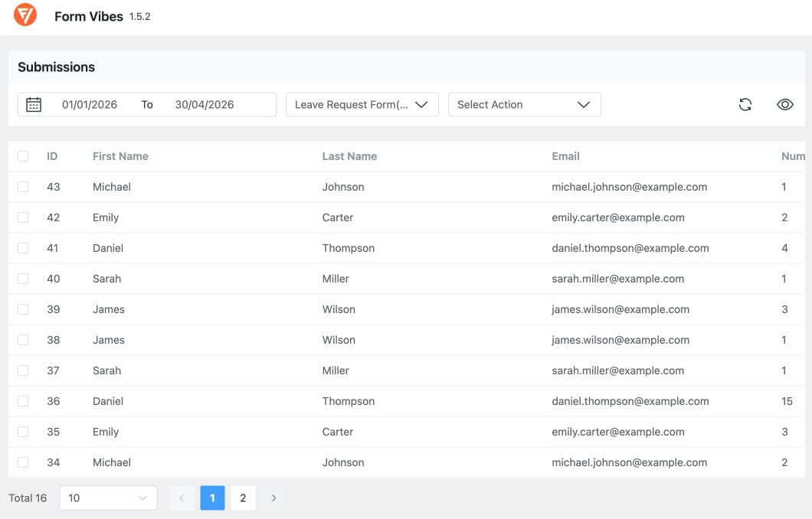812x519 pixels.
Task: Click the Email column header
Action: click(x=565, y=156)
